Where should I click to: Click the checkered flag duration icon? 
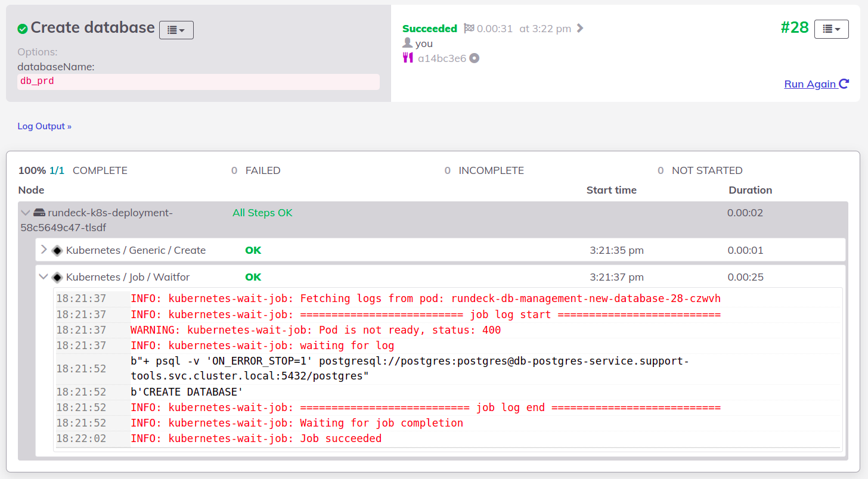coord(469,29)
